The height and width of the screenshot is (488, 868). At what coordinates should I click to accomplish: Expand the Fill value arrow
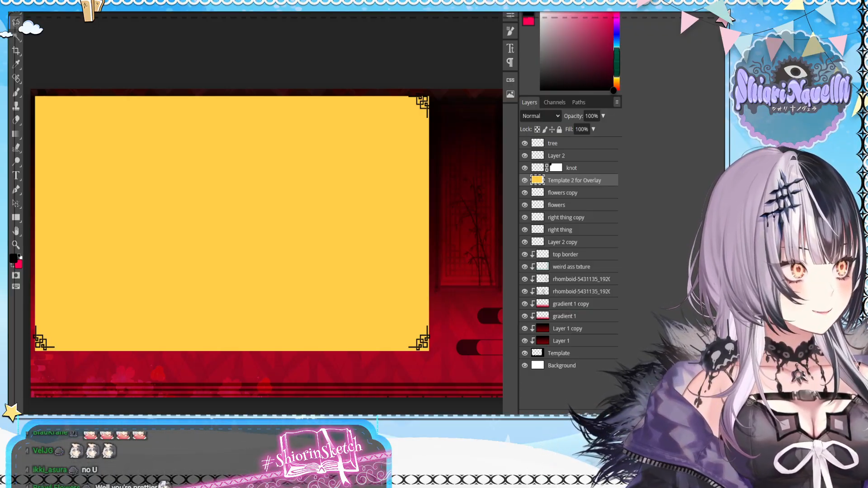click(x=594, y=129)
